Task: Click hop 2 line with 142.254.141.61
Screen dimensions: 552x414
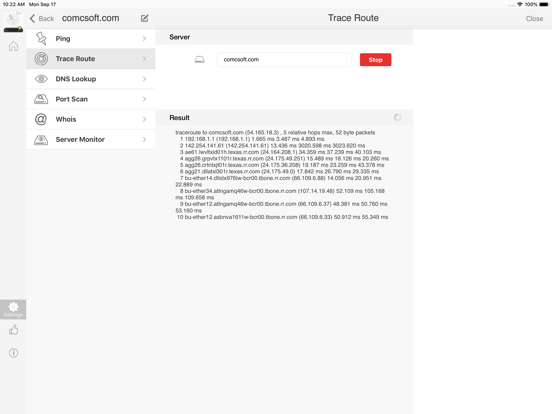Action: [x=272, y=145]
